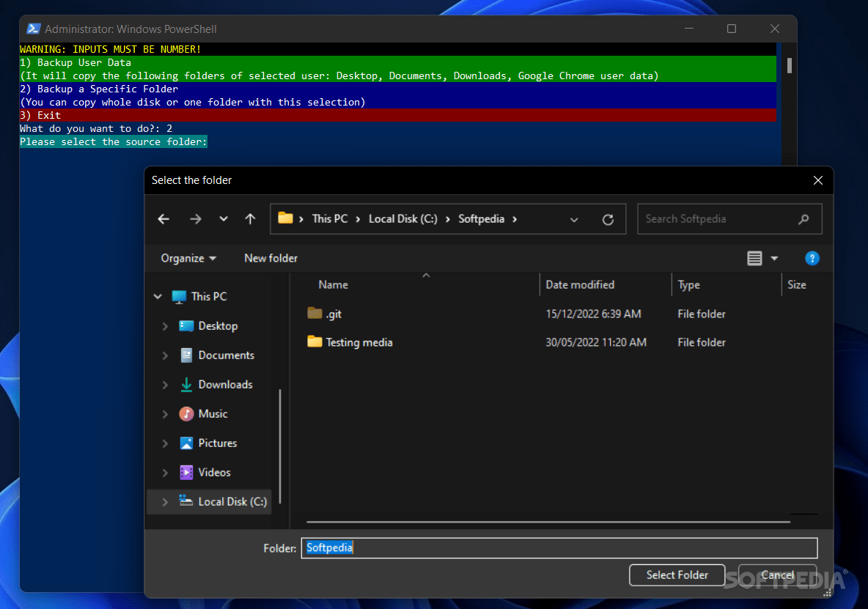Viewport: 868px width, 609px height.
Task: Select Local Disk (C:) breadcrumb segment
Action: coord(403,219)
